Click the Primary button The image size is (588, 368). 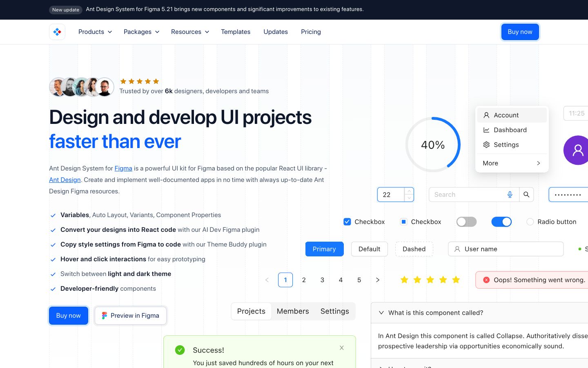click(324, 249)
